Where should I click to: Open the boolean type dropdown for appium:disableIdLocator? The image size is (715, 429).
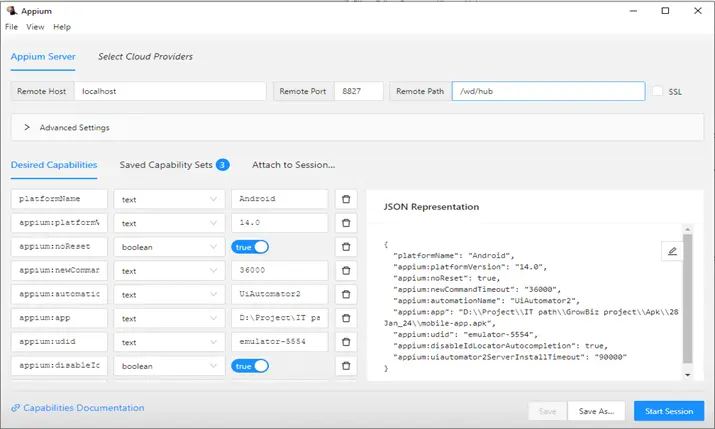(169, 366)
